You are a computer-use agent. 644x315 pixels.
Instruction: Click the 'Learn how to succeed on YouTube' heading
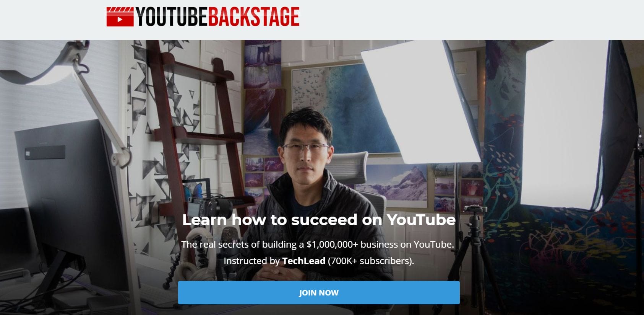pos(319,220)
